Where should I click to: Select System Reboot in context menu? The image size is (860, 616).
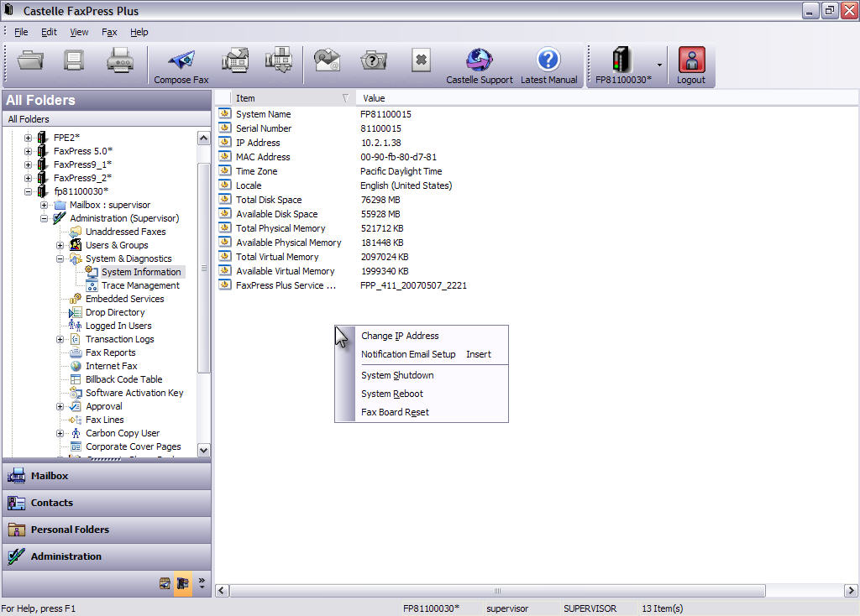coord(391,394)
